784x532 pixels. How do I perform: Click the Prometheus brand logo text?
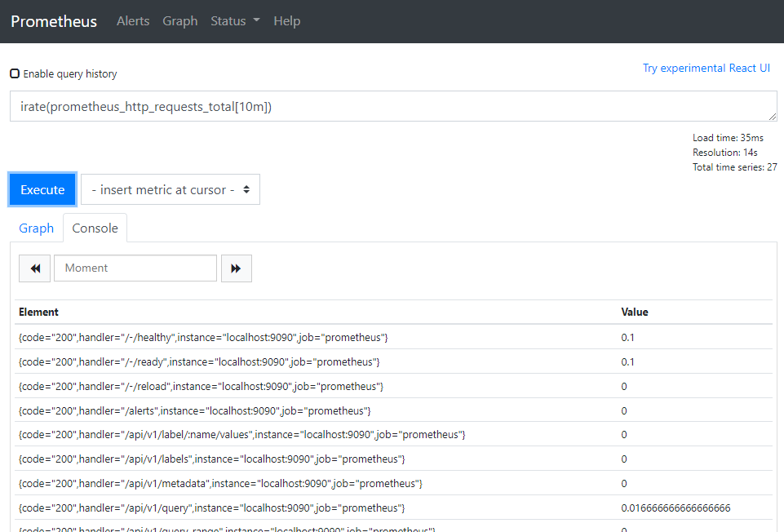pyautogui.click(x=54, y=21)
